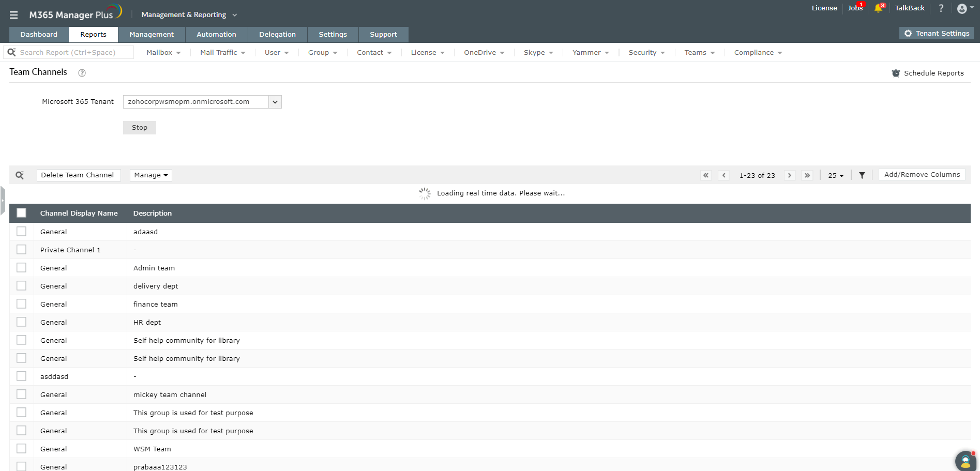Click Delete Team Channel button
980x471 pixels.
click(x=79, y=175)
